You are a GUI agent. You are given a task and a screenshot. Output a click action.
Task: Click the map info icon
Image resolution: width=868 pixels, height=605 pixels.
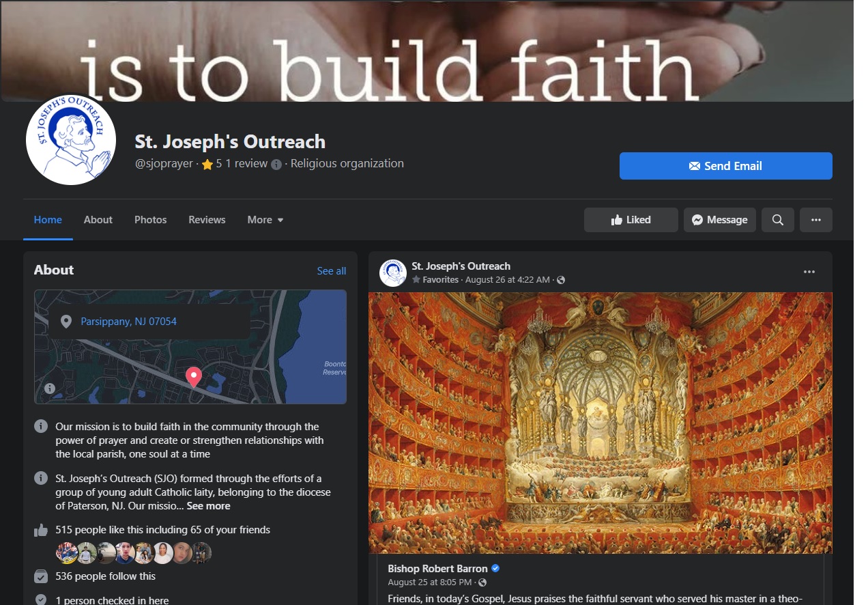pyautogui.click(x=50, y=388)
